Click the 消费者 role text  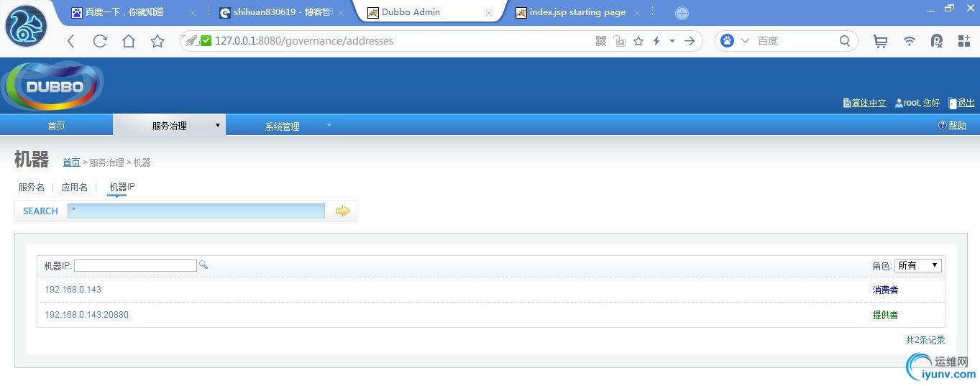pyautogui.click(x=885, y=290)
